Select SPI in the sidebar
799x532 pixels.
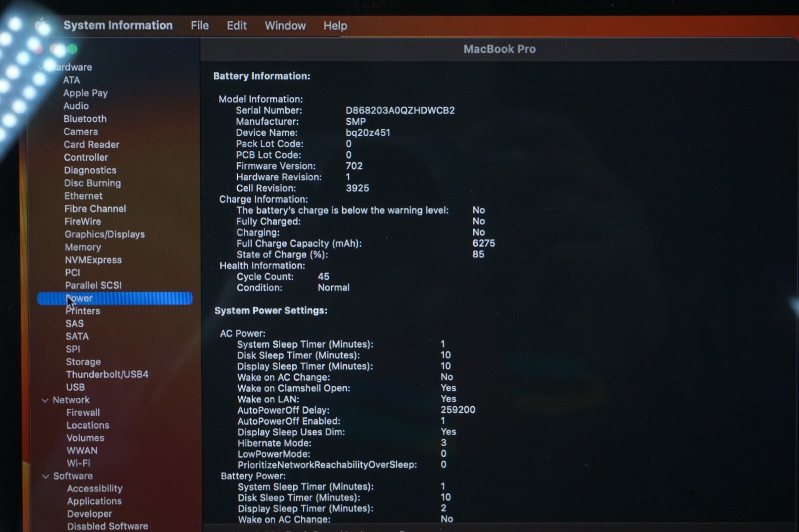pyautogui.click(x=73, y=349)
